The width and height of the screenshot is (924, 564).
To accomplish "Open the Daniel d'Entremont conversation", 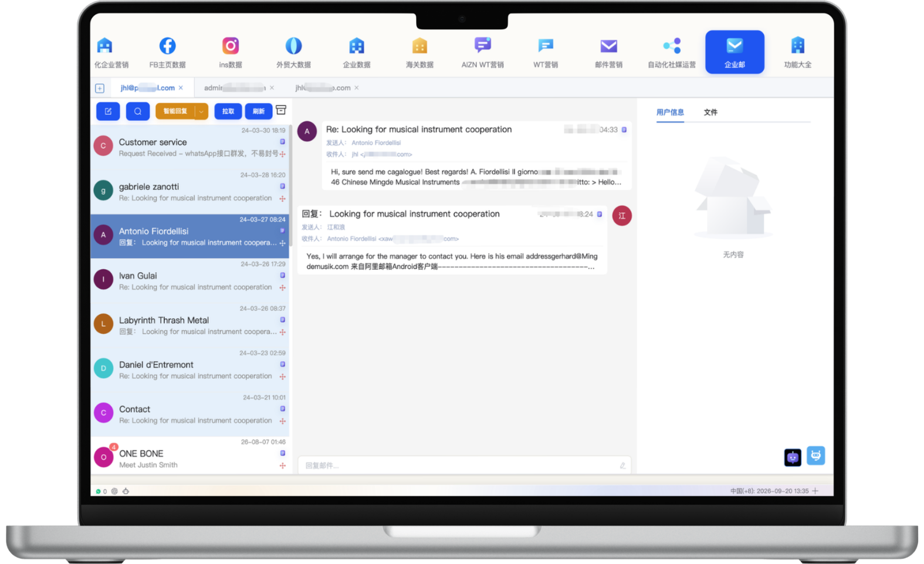I will pyautogui.click(x=190, y=369).
